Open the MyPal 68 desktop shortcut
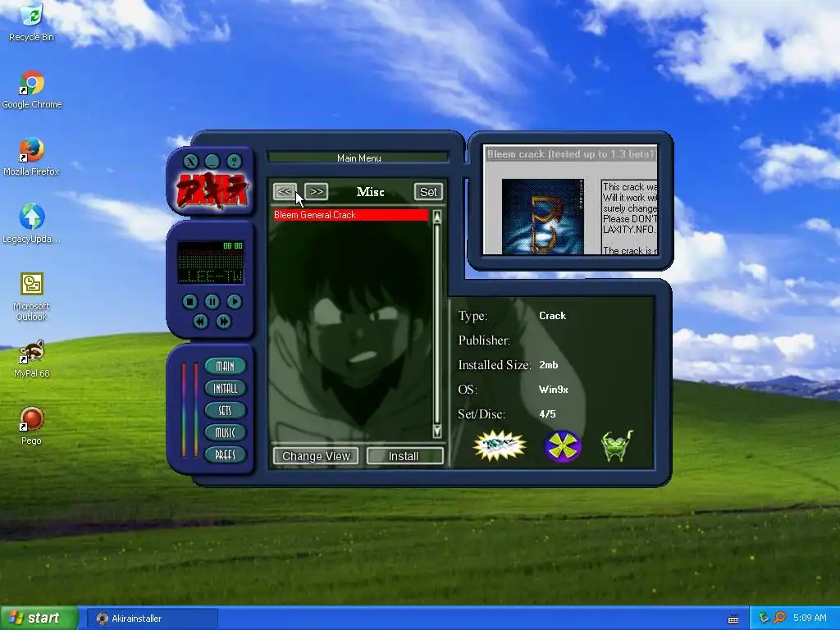Image resolution: width=840 pixels, height=630 pixels. (32, 359)
